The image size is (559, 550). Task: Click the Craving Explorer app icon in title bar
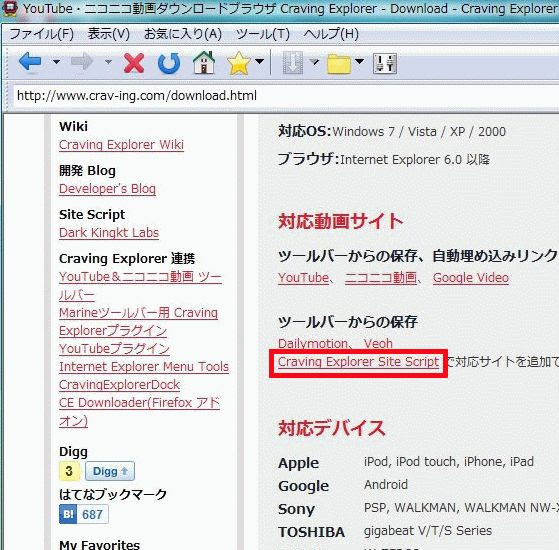9,9
